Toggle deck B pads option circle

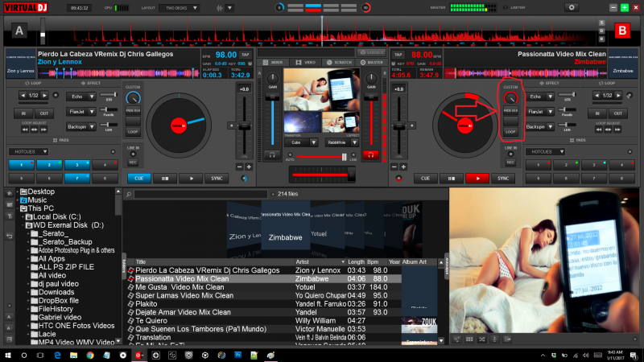coord(630,152)
